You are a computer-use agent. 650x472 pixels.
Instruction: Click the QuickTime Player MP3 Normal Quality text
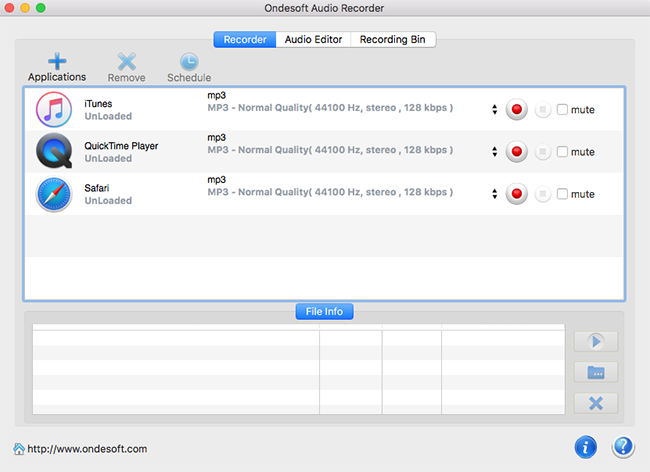click(330, 150)
